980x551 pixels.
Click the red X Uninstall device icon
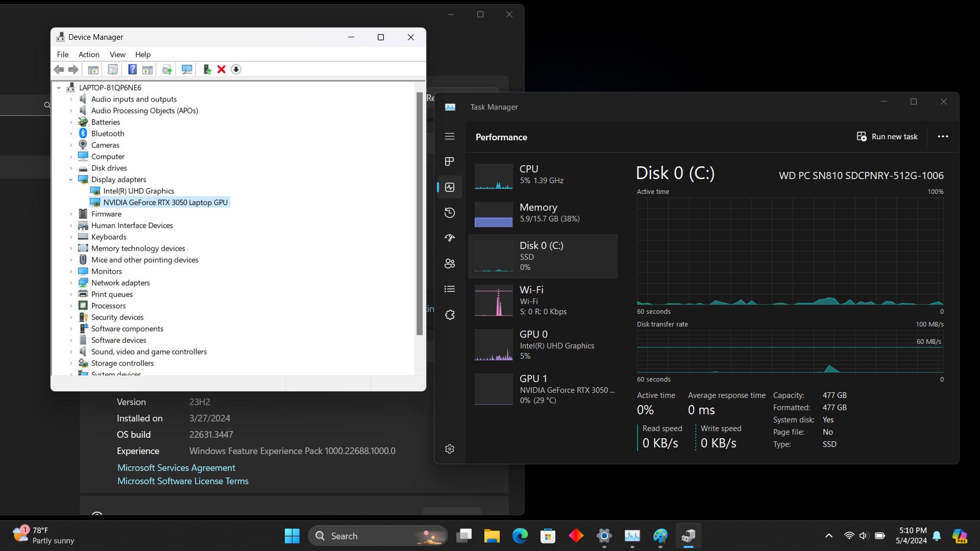click(x=222, y=69)
